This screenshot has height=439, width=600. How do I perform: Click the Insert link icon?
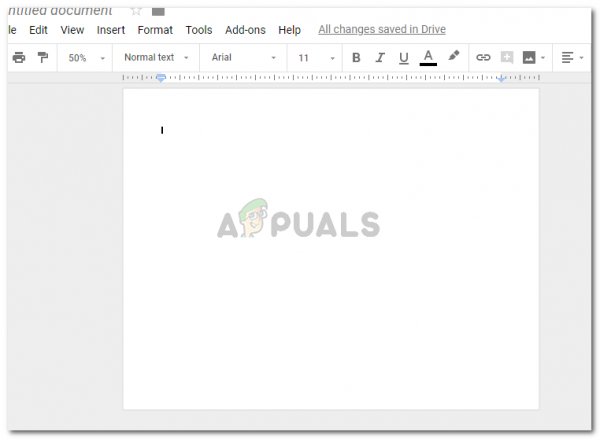483,57
